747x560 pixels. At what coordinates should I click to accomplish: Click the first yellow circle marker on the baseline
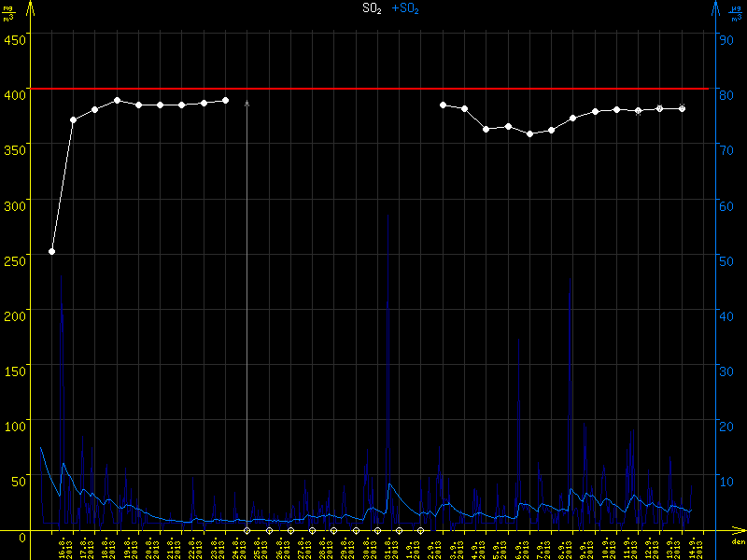[247, 530]
